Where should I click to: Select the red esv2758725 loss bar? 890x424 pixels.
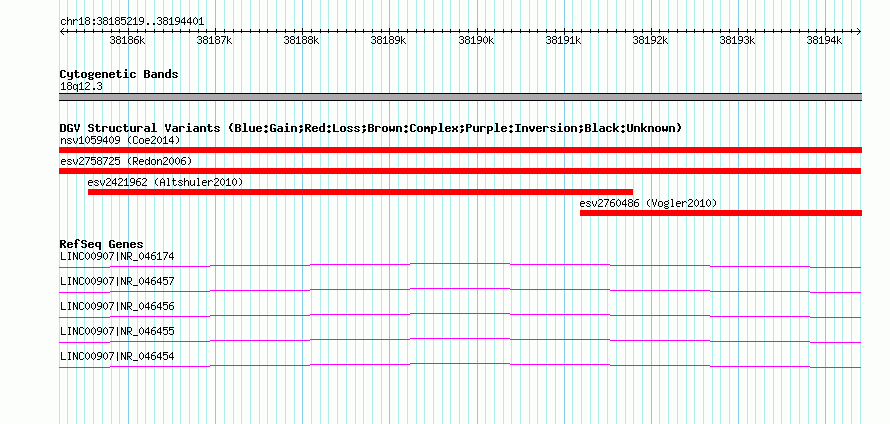460,171
